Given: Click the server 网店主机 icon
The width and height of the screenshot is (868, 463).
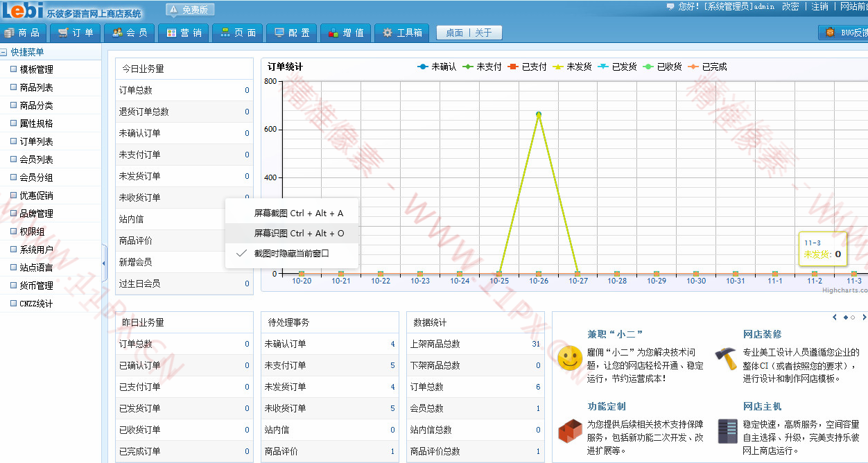Looking at the screenshot, I should [727, 430].
